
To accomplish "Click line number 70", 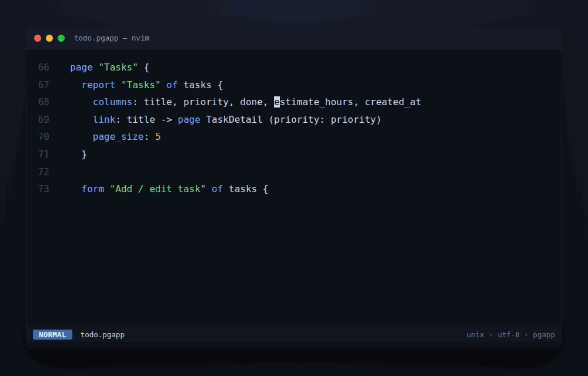I will [44, 137].
